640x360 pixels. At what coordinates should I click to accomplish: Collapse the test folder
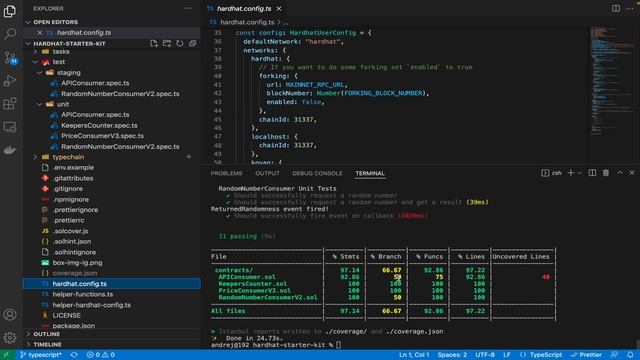pos(111,62)
